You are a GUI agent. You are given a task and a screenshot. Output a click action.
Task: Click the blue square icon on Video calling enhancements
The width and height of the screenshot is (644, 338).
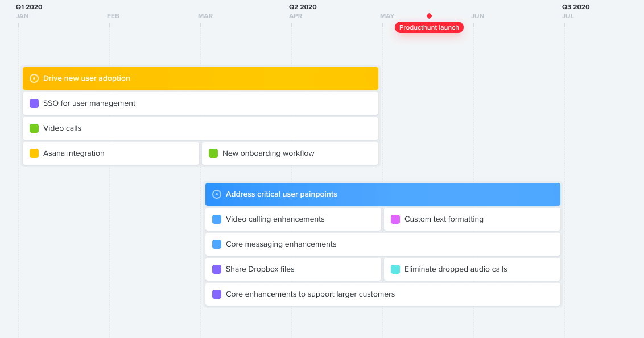tap(216, 219)
